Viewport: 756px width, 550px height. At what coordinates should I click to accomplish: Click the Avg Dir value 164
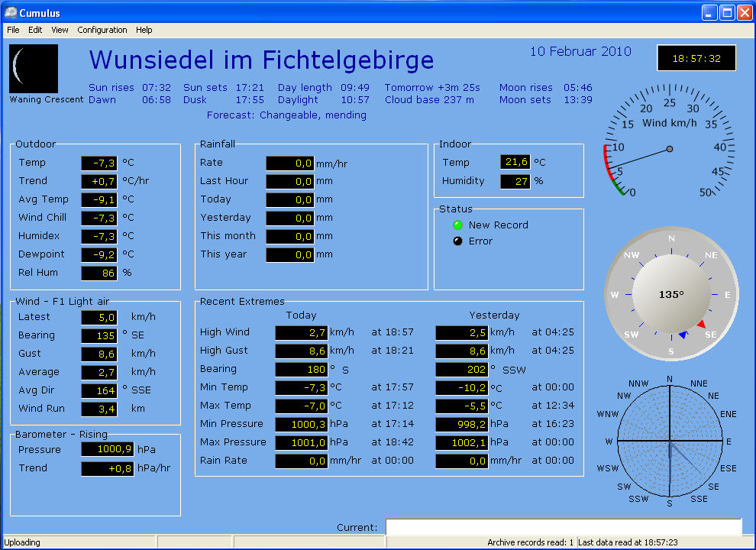pyautogui.click(x=99, y=391)
